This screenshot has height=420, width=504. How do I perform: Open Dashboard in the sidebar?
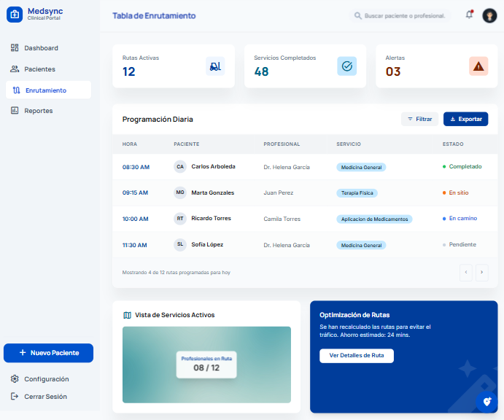pyautogui.click(x=41, y=48)
